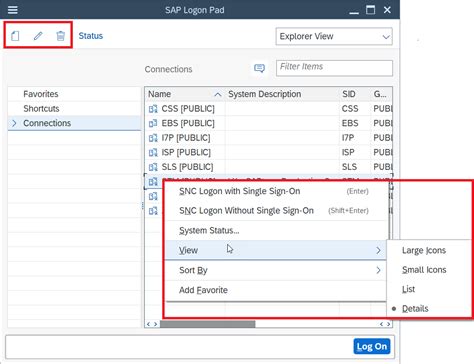This screenshot has height=364, width=474.
Task: Expand the Connections tree node chevron
Action: (x=14, y=123)
